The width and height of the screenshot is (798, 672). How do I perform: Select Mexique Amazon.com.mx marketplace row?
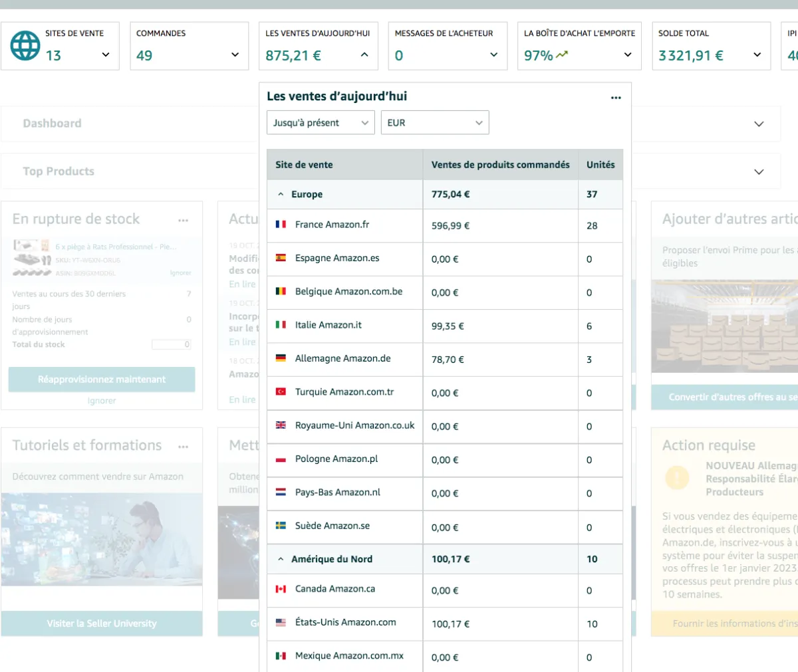point(445,657)
